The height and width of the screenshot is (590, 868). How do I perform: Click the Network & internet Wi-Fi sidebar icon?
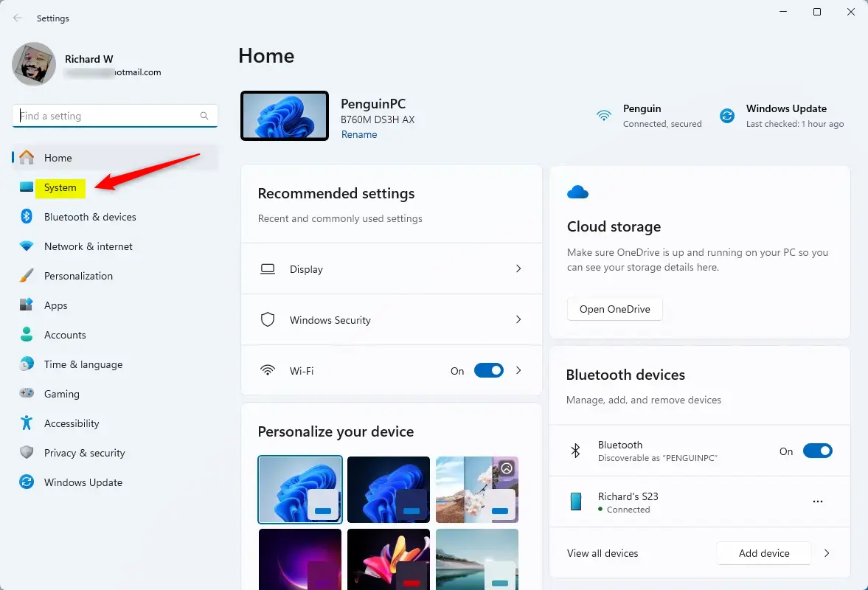(26, 246)
